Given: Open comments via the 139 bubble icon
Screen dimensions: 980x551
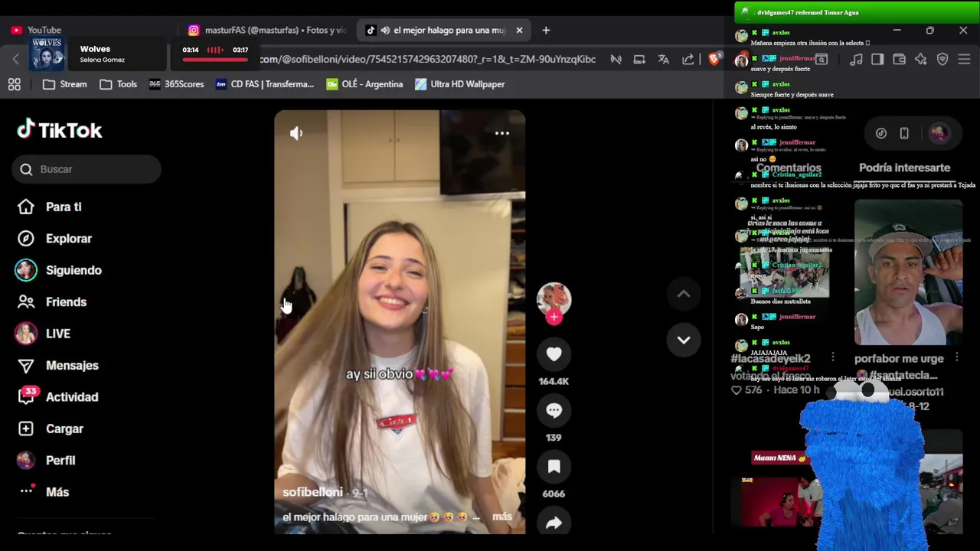Looking at the screenshot, I should pos(554,410).
